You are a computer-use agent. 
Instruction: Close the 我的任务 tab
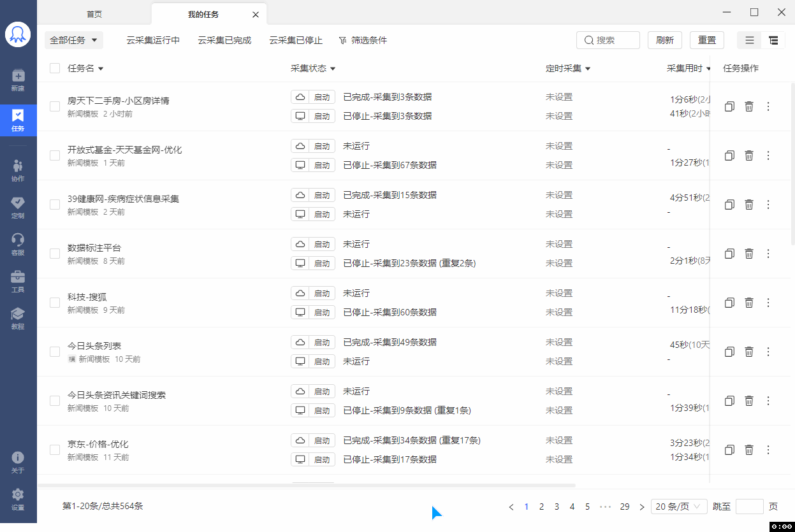256,15
